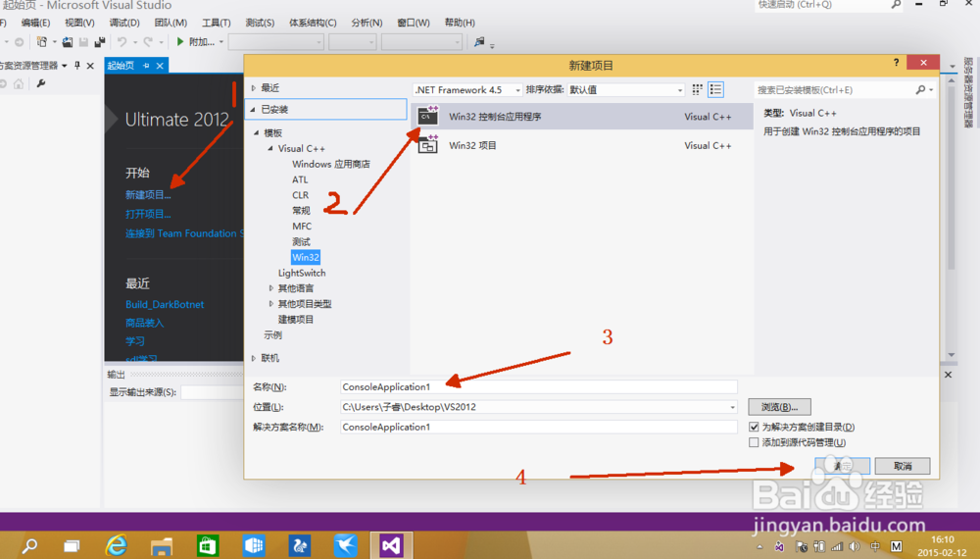Open Internet Explorer from the taskbar

pos(117,545)
